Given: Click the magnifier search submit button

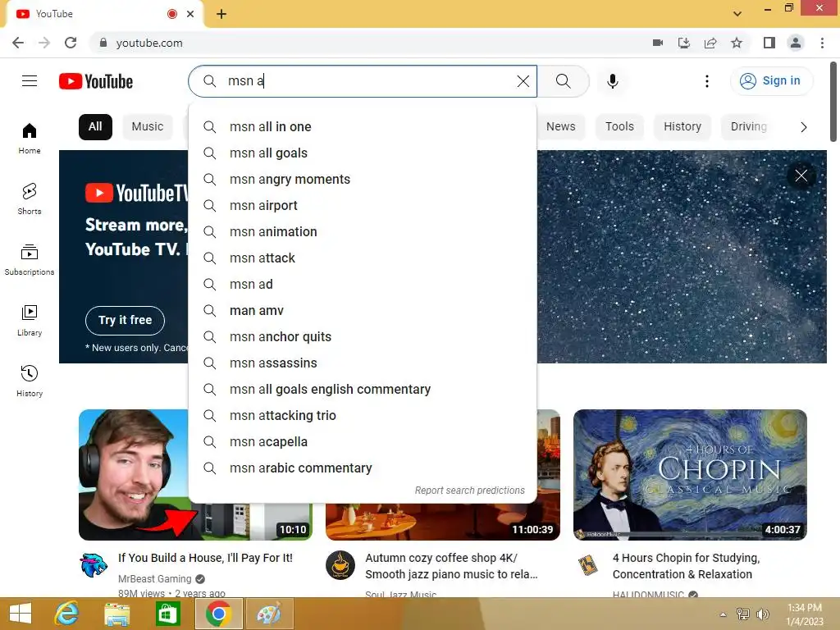Looking at the screenshot, I should pyautogui.click(x=563, y=81).
